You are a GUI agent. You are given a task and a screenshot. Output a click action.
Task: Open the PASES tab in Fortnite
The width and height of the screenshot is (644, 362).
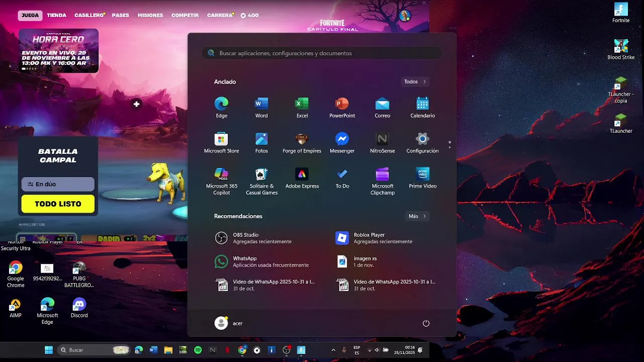(120, 15)
